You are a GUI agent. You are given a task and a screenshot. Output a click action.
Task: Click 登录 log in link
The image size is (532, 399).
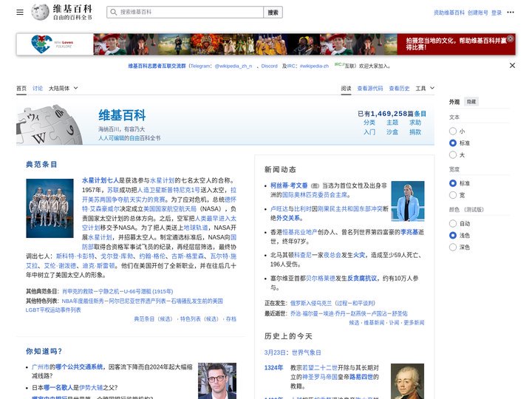coord(497,13)
